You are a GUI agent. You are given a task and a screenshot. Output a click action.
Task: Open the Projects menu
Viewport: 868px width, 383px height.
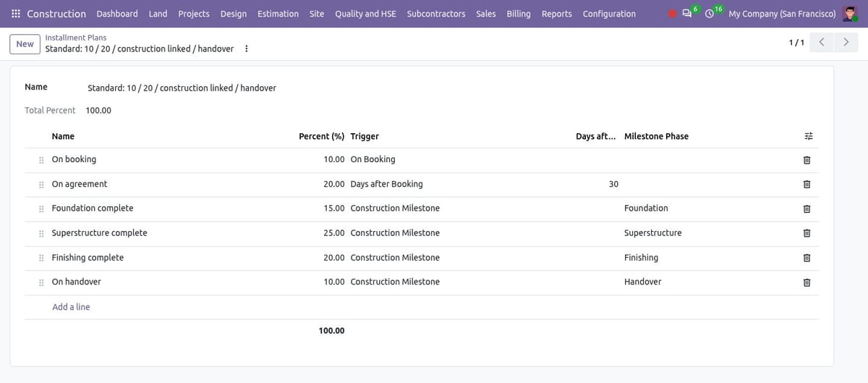[194, 14]
